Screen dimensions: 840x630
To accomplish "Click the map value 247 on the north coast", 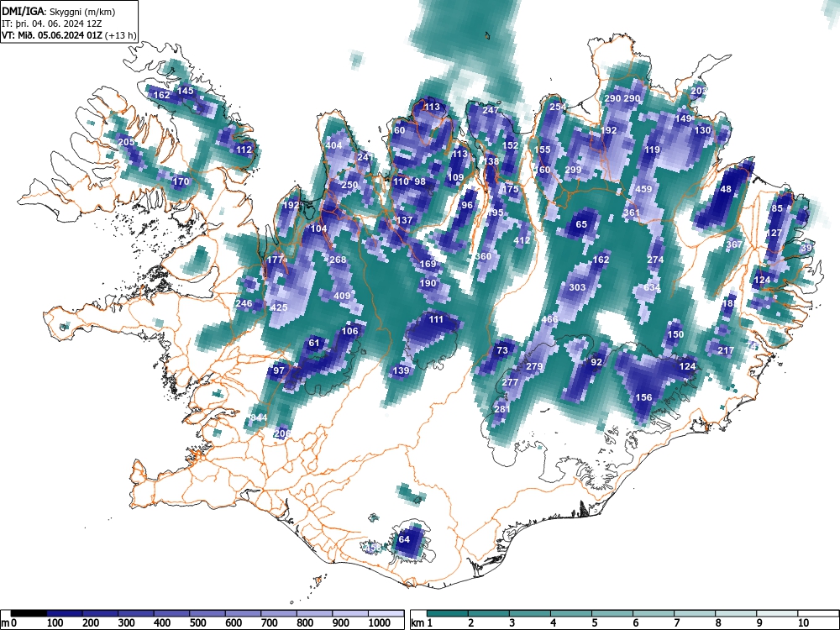I will point(491,110).
